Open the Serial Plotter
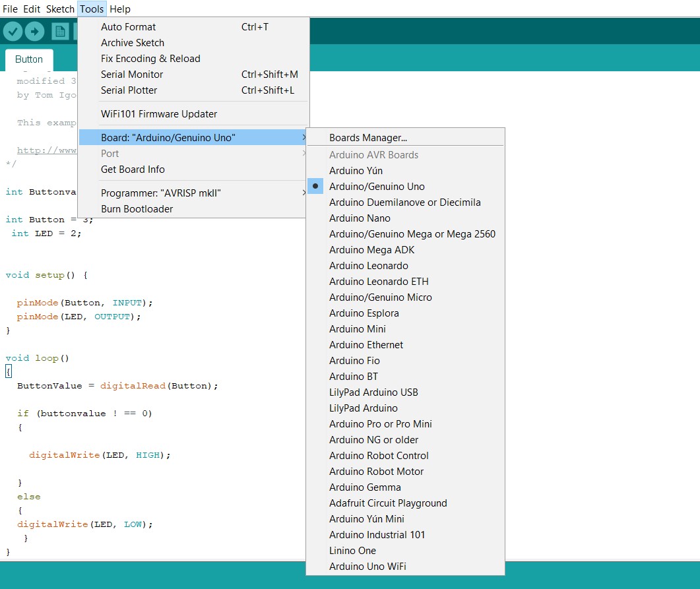 point(193,90)
